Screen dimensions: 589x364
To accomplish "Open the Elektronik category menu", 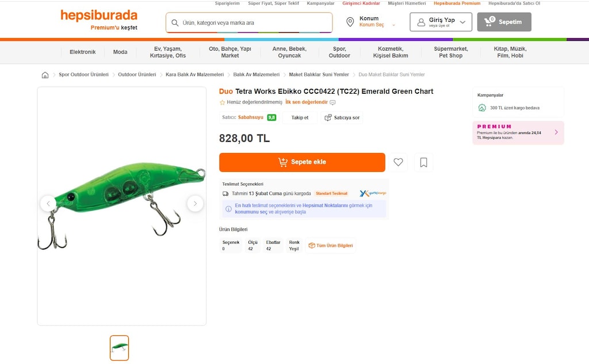I will pos(83,52).
